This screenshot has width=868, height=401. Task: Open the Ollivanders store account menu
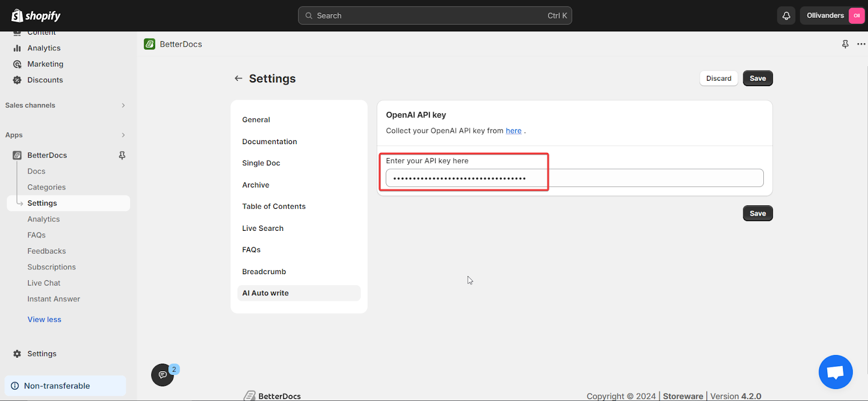coord(833,16)
